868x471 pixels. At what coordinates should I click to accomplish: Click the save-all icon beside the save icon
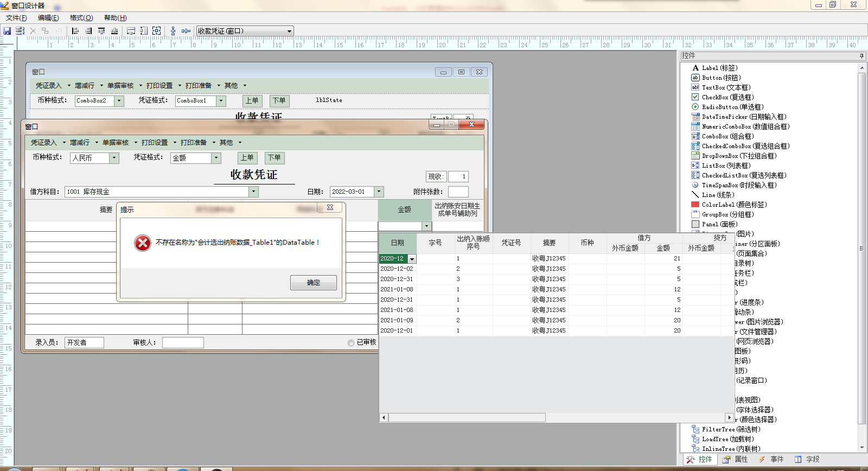click(x=20, y=31)
